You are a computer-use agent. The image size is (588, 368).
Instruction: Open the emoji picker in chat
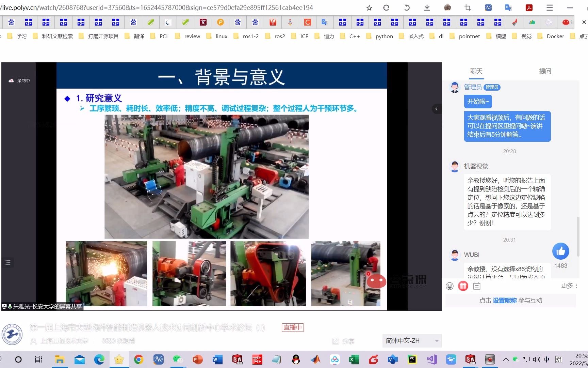pyautogui.click(x=450, y=286)
